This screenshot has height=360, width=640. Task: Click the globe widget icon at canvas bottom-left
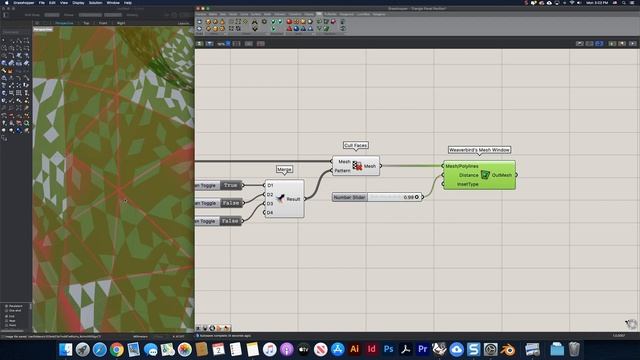[212, 328]
